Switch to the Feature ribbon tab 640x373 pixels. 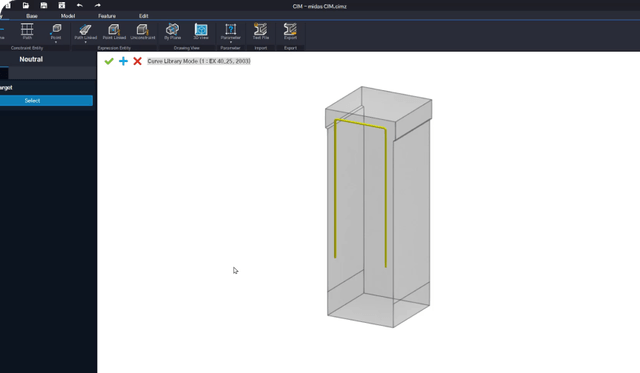[x=107, y=16]
